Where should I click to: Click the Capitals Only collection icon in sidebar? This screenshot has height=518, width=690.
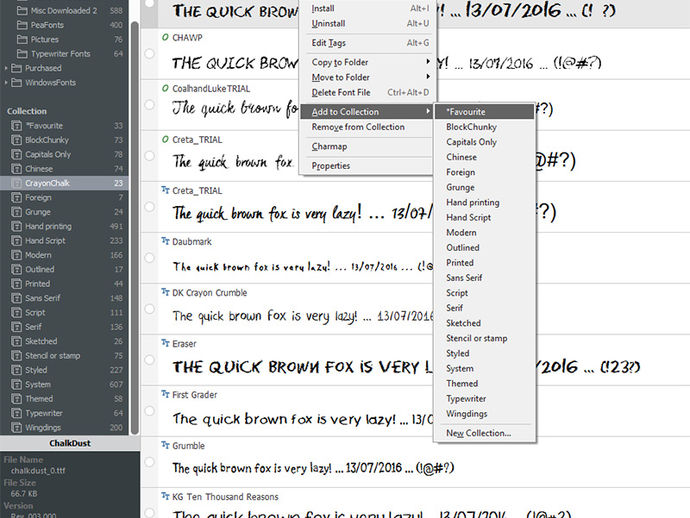16,154
